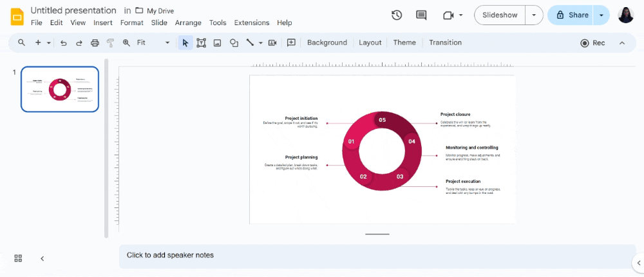Click the Layout button

coord(370,43)
